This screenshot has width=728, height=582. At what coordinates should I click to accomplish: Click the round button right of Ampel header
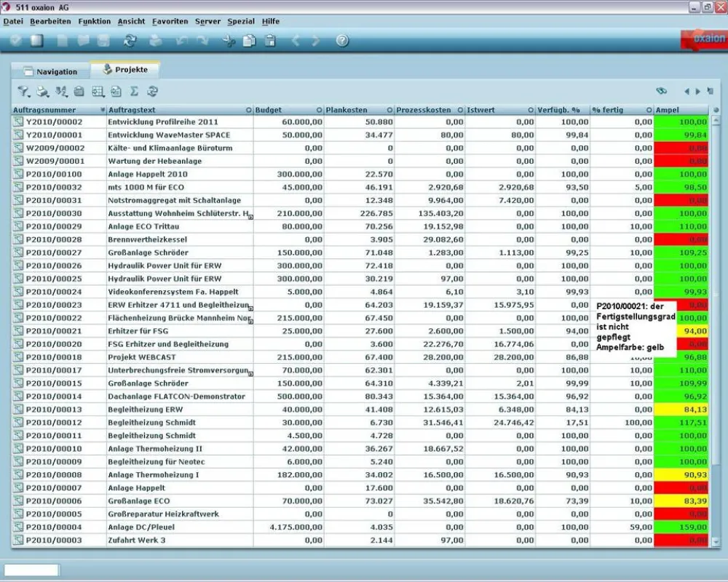click(716, 110)
